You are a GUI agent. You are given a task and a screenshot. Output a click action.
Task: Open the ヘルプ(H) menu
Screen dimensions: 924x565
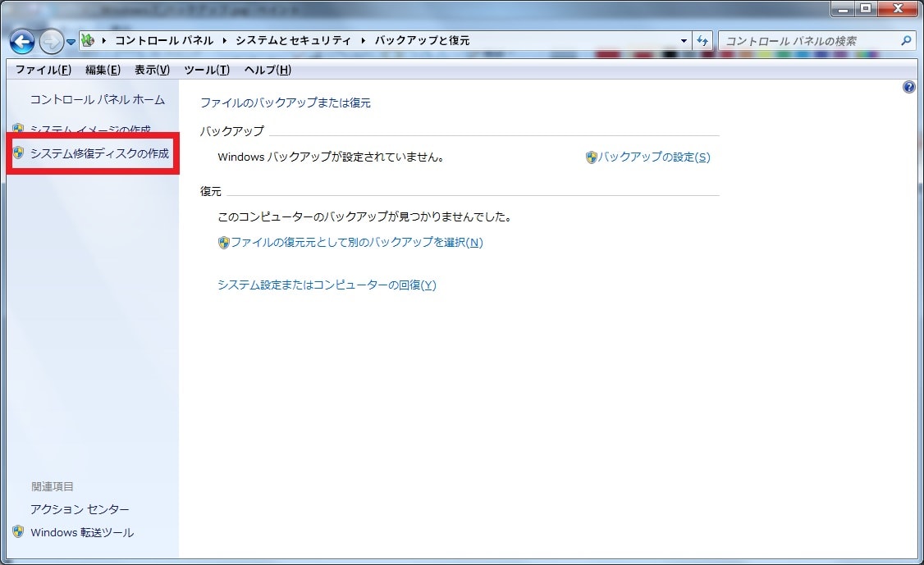tap(268, 70)
